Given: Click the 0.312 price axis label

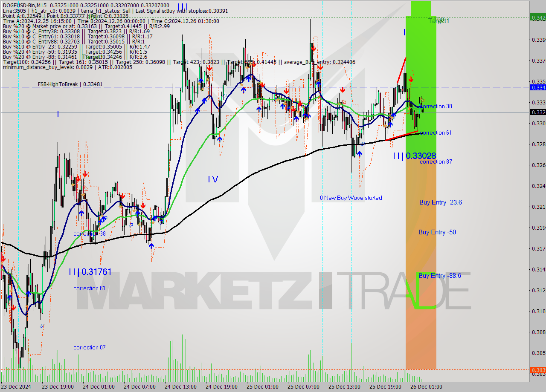Looking at the screenshot, I should [538, 291].
